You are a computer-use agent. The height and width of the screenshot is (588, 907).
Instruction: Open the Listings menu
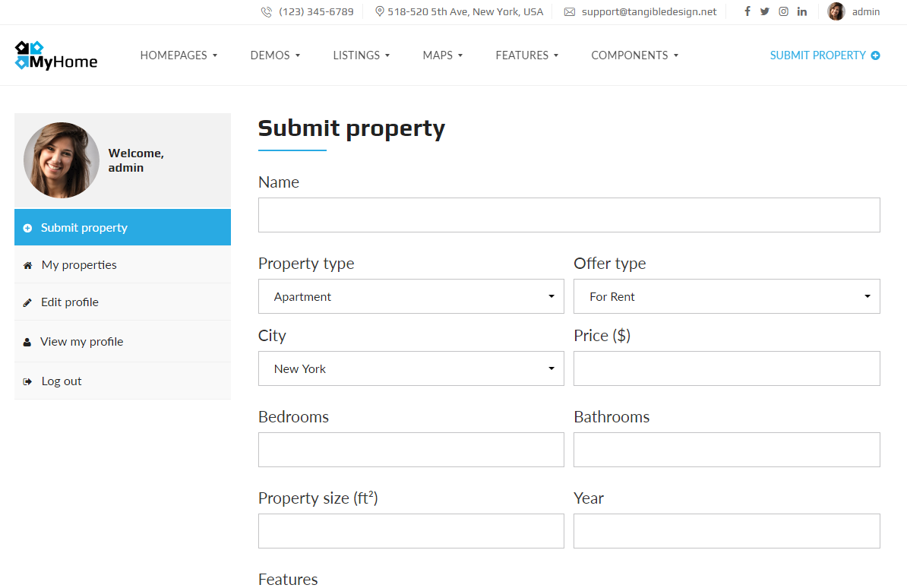(x=362, y=55)
